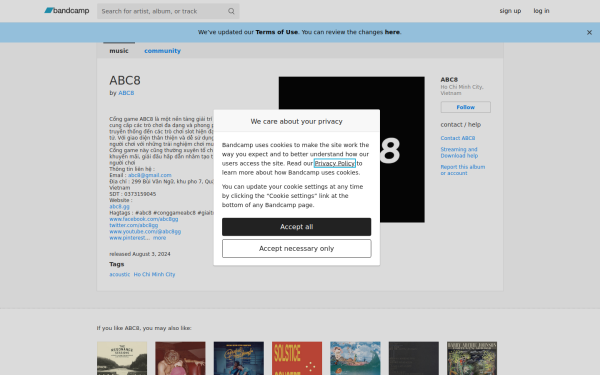
Task: Click the Accept all cookies button
Action: (296, 227)
